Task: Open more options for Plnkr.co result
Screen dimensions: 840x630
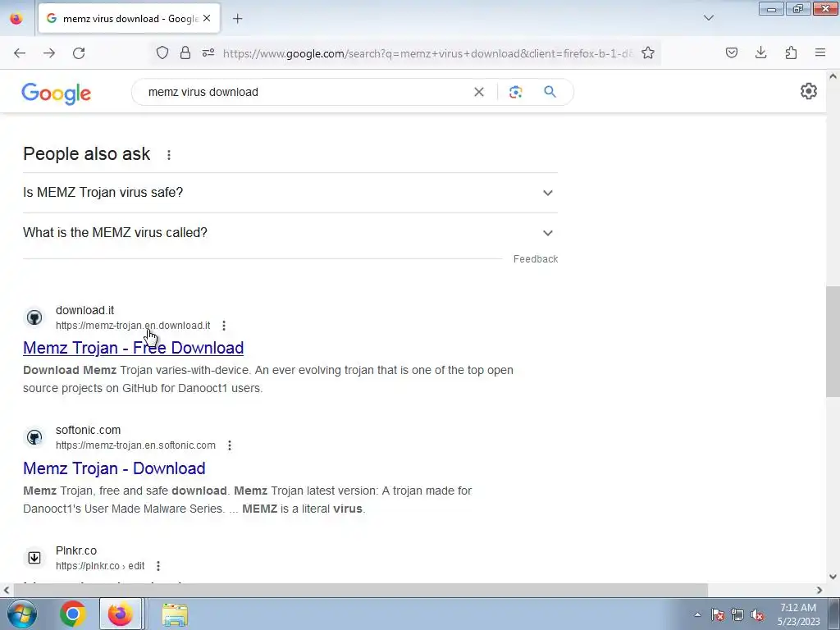Action: 158,566
